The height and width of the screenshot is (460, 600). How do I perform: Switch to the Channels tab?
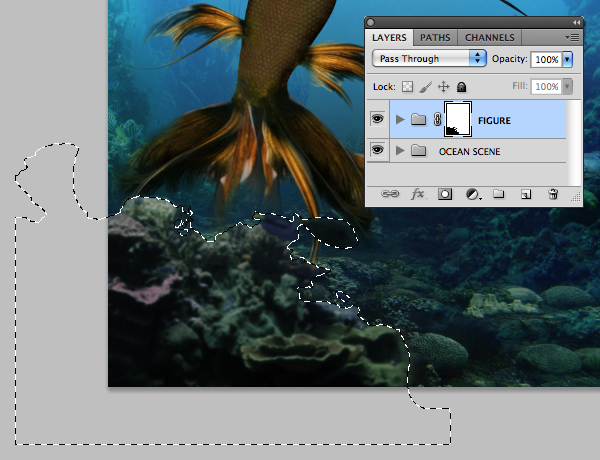(489, 38)
